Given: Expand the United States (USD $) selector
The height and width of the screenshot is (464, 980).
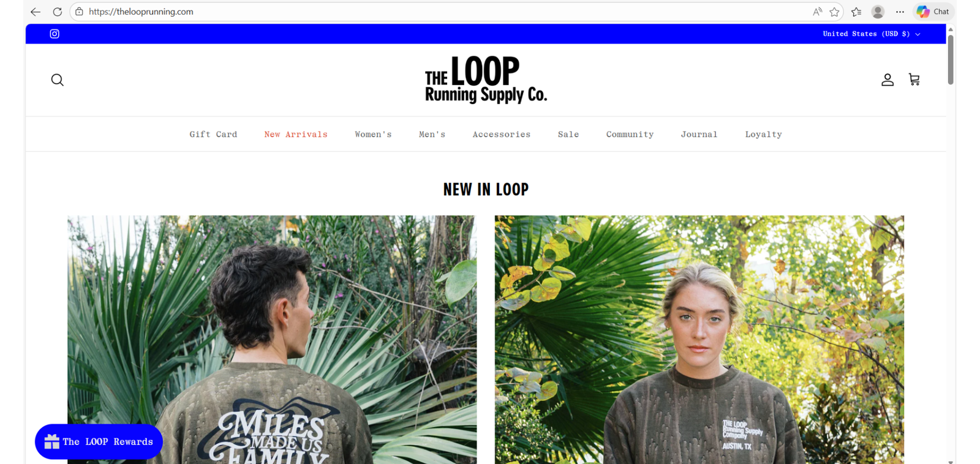Looking at the screenshot, I should pos(872,34).
